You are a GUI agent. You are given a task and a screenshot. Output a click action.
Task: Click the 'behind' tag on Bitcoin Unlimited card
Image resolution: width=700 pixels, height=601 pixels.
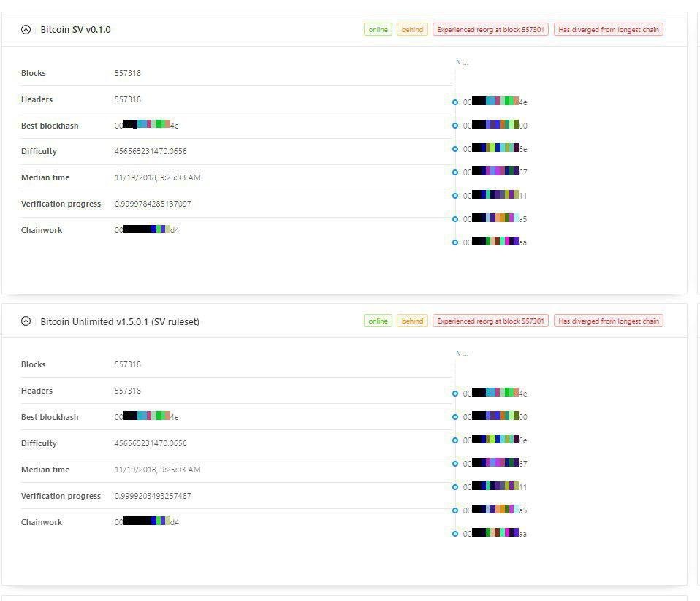pos(412,321)
